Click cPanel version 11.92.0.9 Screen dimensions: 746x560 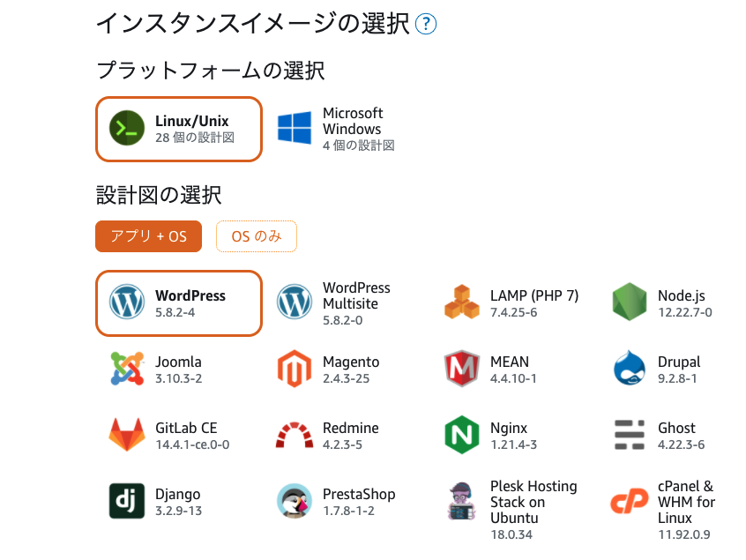click(x=684, y=534)
